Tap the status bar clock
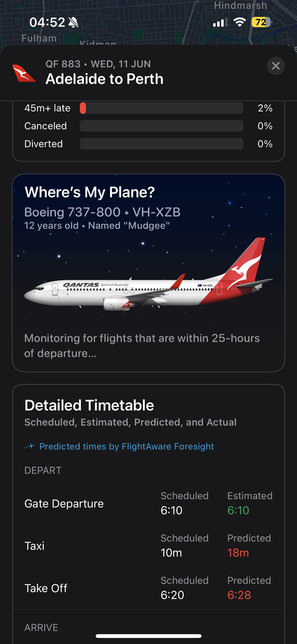 [x=47, y=22]
